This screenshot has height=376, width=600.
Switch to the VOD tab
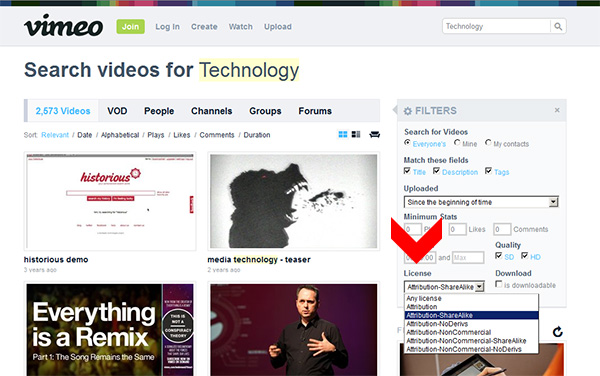pyautogui.click(x=117, y=111)
